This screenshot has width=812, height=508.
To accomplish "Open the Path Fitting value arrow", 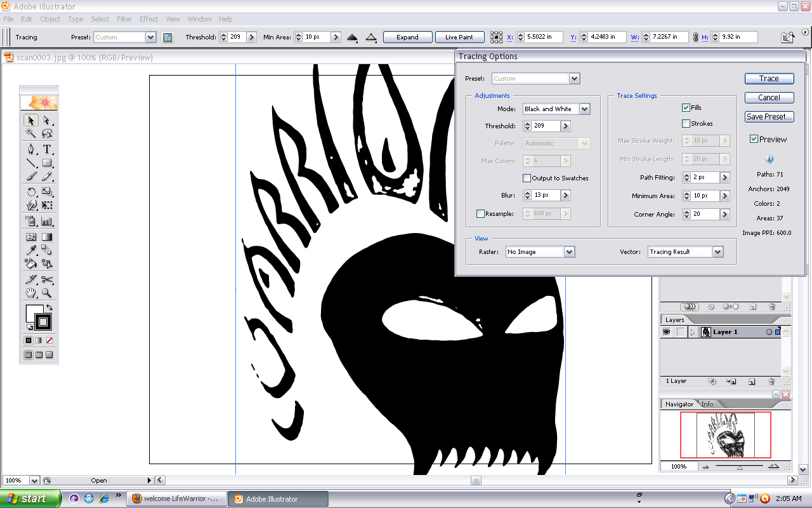I will pos(725,178).
